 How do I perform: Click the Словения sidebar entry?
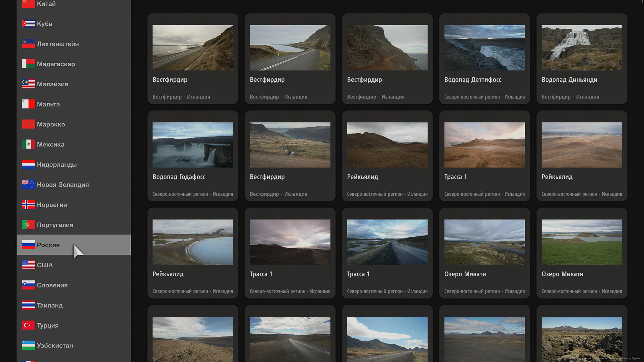[74, 285]
